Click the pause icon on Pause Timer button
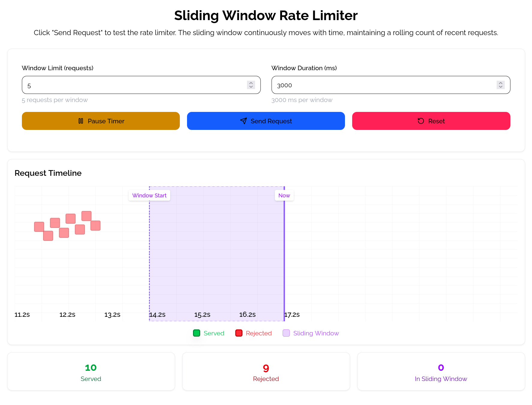This screenshot has height=405, width=532. click(x=81, y=121)
